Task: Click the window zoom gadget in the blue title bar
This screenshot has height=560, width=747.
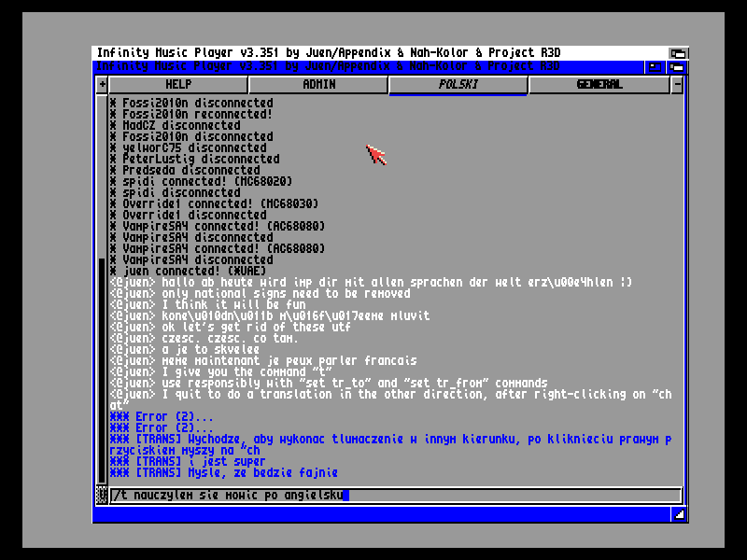Action: pos(655,67)
